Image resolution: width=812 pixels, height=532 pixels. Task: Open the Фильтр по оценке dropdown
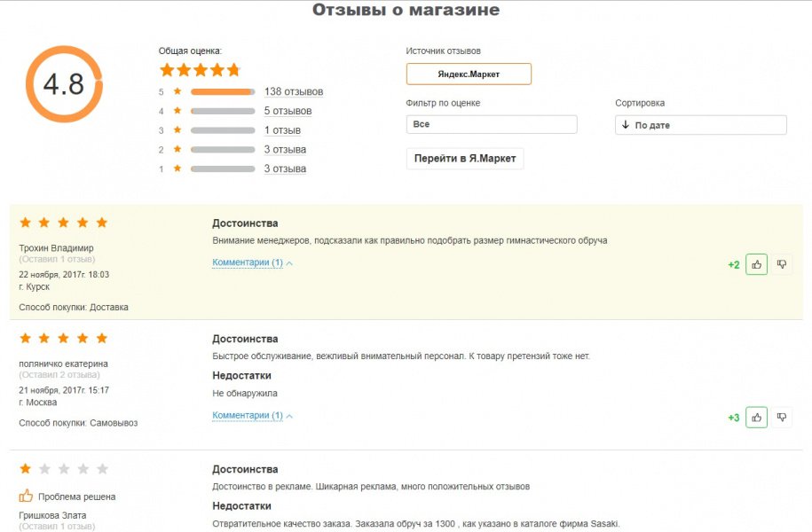[492, 124]
